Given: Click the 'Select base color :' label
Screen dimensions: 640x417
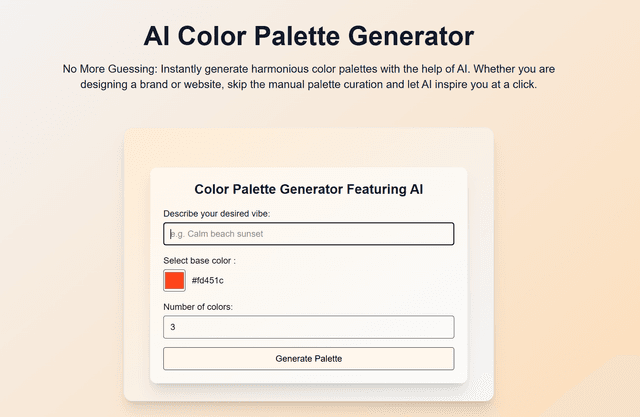Looking at the screenshot, I should (x=200, y=261).
